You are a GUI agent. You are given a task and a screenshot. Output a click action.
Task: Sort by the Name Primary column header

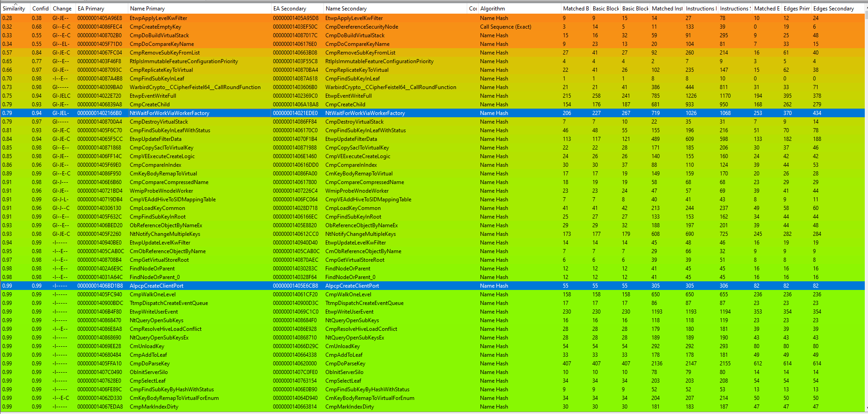click(x=147, y=9)
